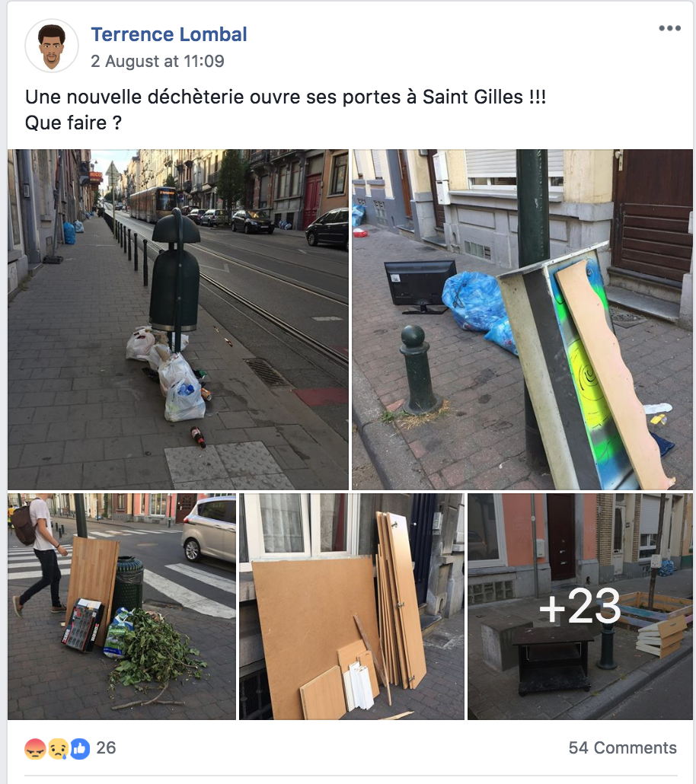Viewport: 696px width, 784px height.
Task: Click the post text about Saint Gilles
Action: pyautogui.click(x=286, y=97)
